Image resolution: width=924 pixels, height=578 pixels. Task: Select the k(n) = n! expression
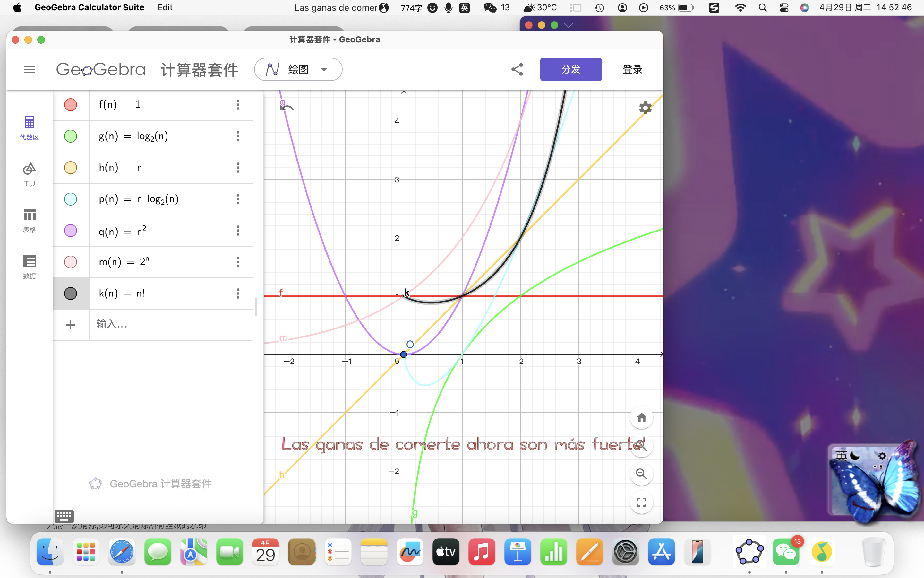point(122,293)
